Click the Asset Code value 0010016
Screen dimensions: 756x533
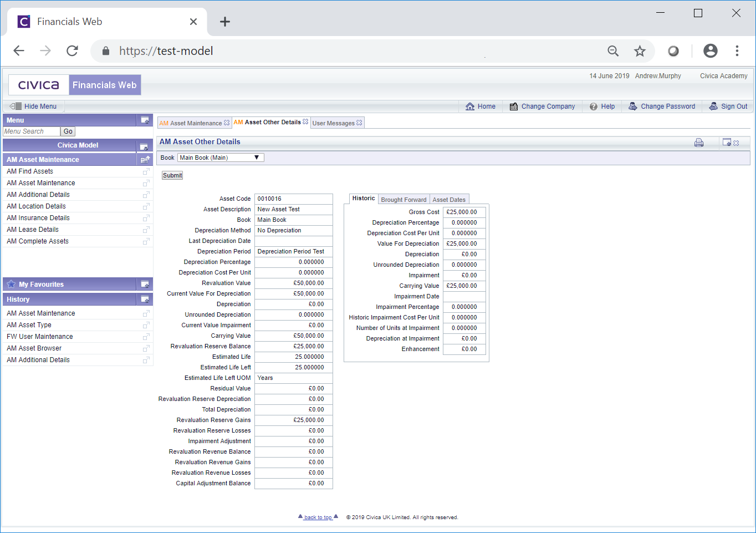click(x=294, y=199)
